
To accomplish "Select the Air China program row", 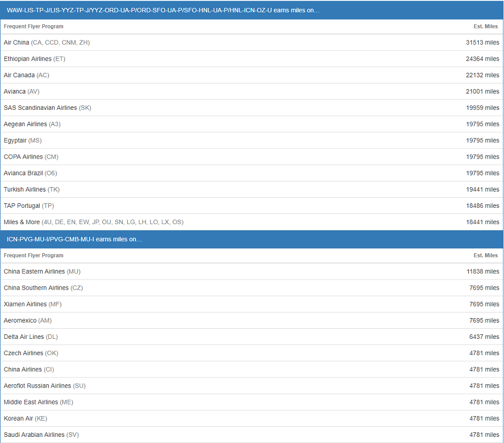I will (x=252, y=43).
